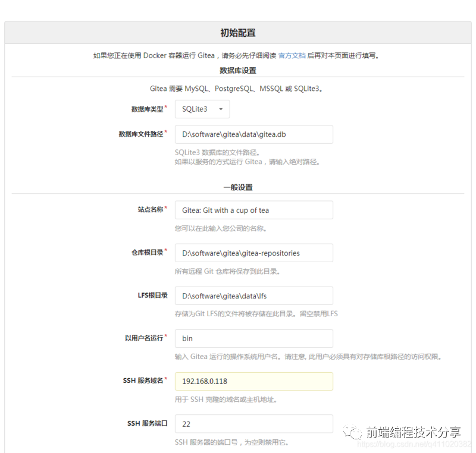Select the 数据库文件路径 label

141,134
